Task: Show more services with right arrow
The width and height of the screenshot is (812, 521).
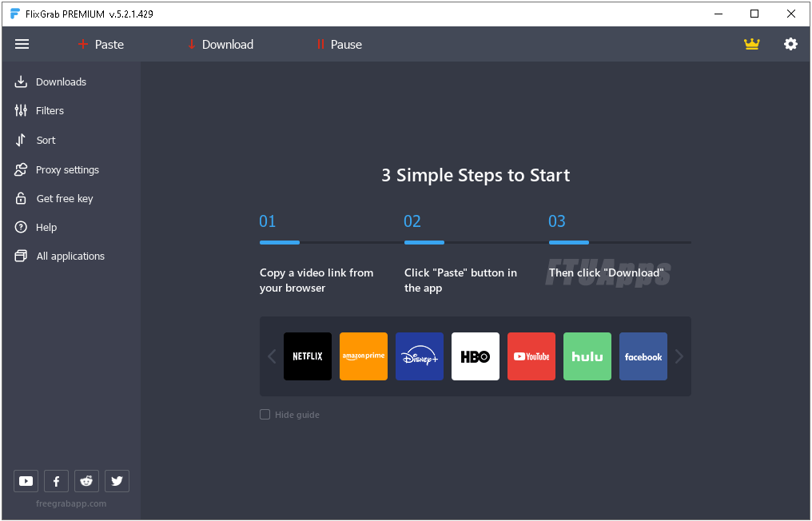Action: coord(679,356)
